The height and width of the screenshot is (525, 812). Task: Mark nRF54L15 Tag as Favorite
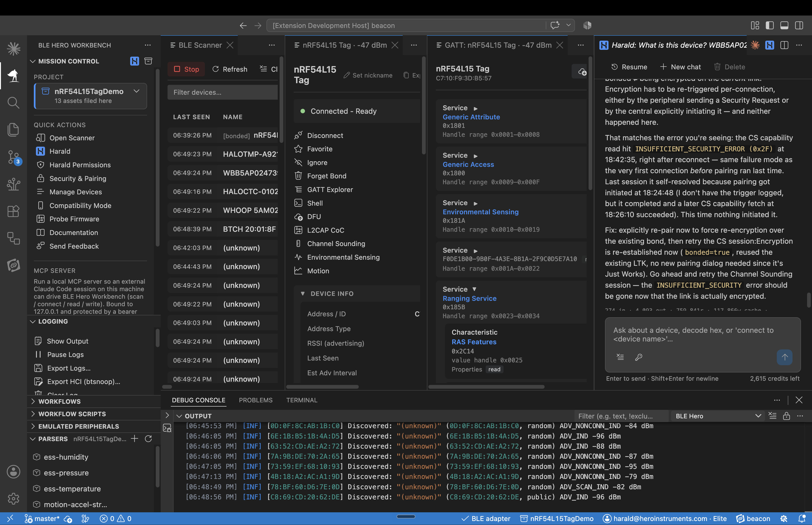click(x=320, y=149)
